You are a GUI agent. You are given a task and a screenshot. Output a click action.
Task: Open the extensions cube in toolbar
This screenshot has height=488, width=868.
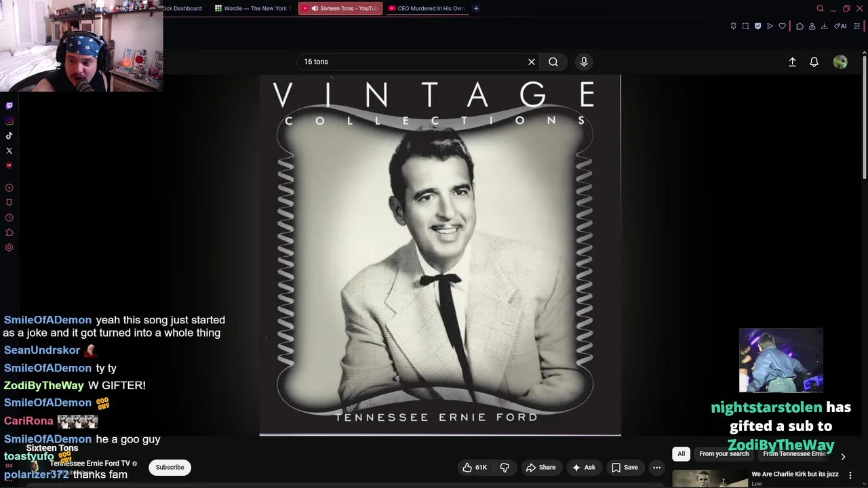point(800,26)
